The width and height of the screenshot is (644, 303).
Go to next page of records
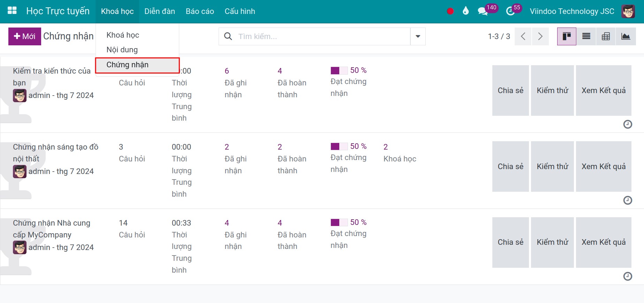coord(540,36)
